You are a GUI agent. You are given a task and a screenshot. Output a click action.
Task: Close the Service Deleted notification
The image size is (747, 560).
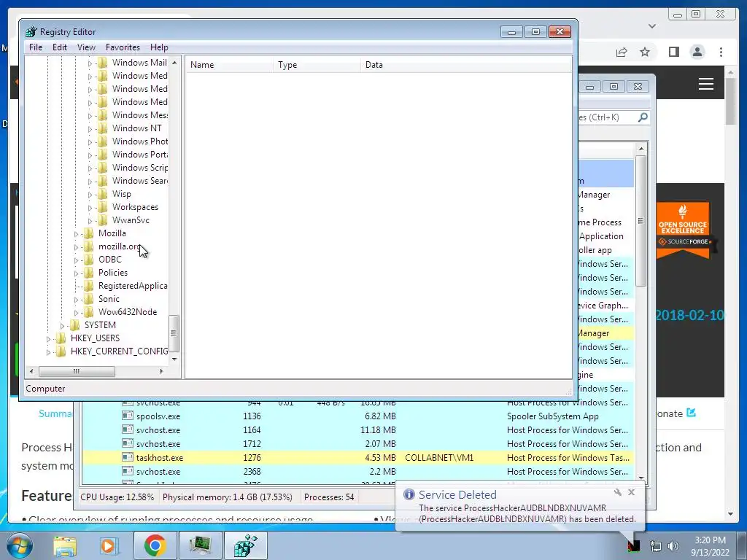631,492
